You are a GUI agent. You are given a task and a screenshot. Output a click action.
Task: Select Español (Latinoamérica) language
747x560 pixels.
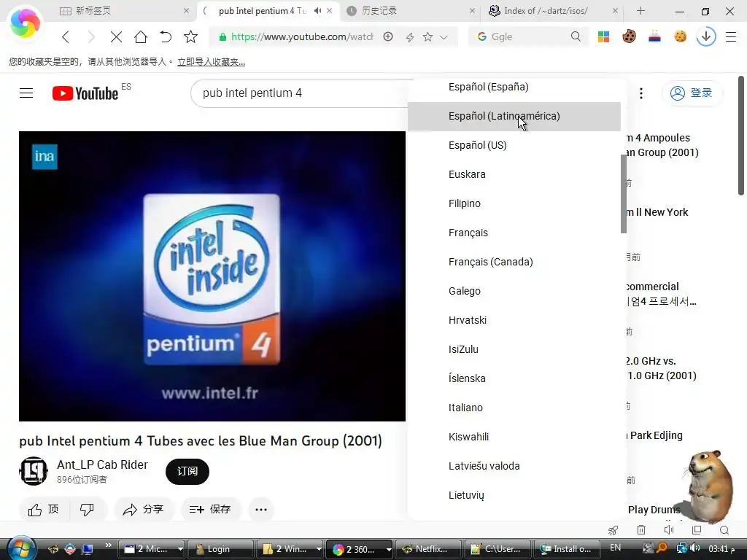(x=514, y=116)
